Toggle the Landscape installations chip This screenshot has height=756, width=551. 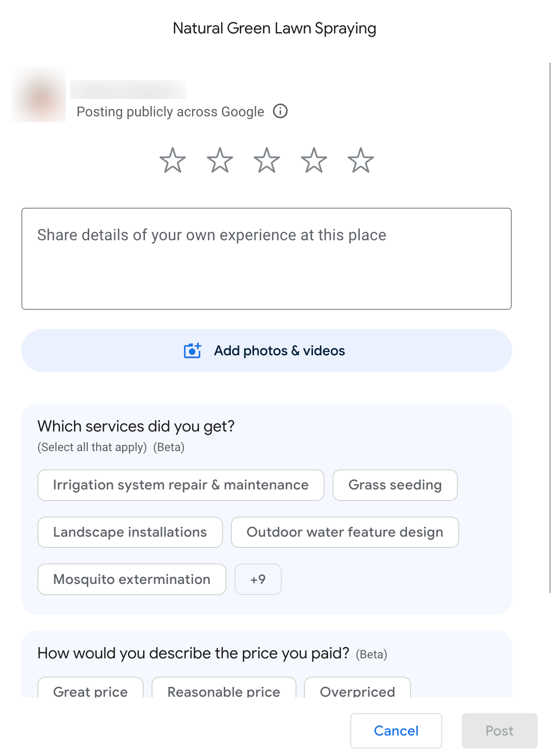coord(130,532)
